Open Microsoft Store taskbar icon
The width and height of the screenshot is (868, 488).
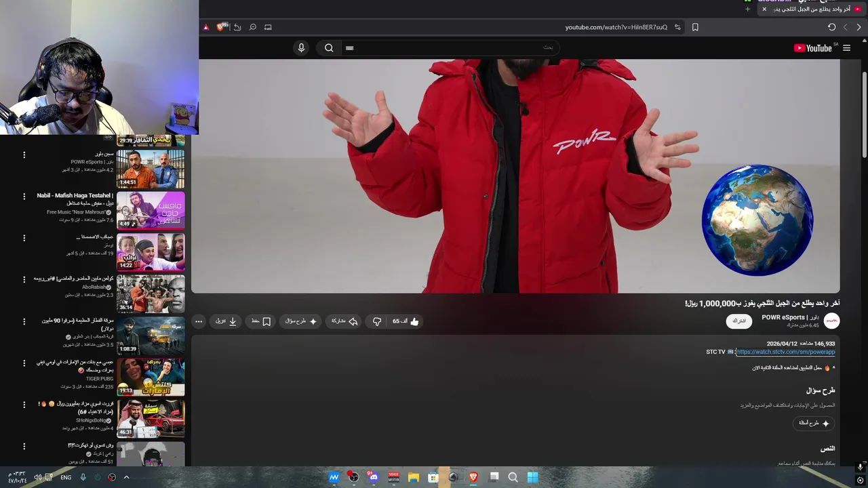click(x=433, y=477)
